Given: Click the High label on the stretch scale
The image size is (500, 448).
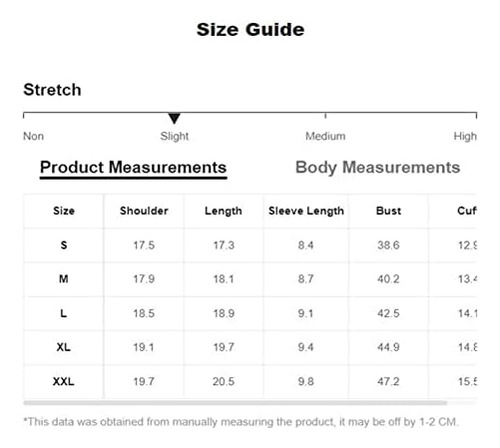Looking at the screenshot, I should tap(465, 136).
